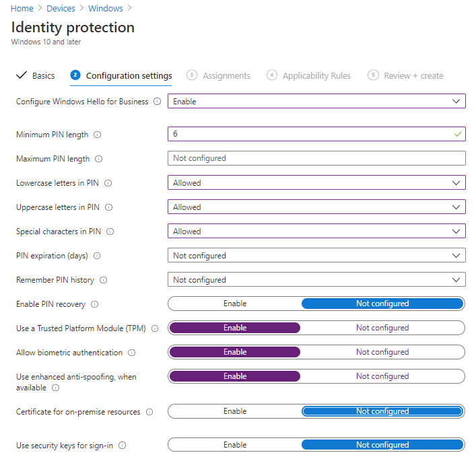Click info icon for Use security keys for sign-in

point(123,446)
